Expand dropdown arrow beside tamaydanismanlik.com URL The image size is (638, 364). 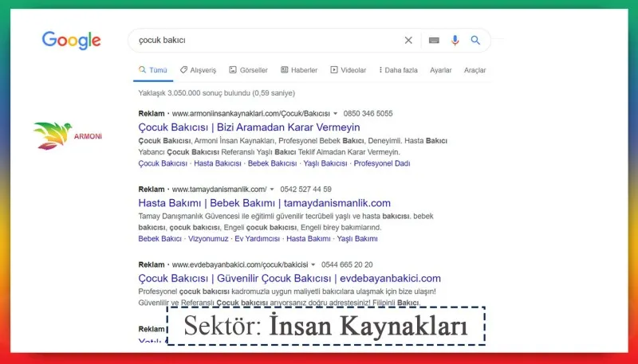point(272,190)
